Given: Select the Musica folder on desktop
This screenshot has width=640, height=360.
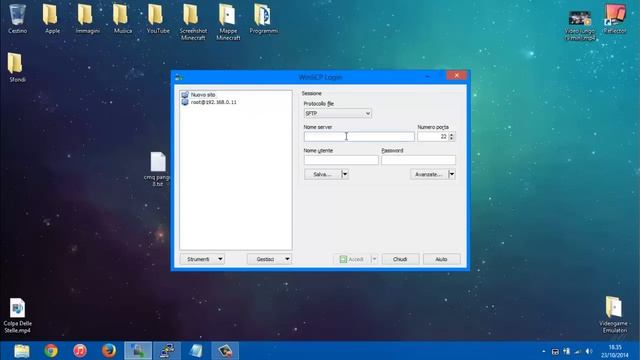Looking at the screenshot, I should pos(122,18).
